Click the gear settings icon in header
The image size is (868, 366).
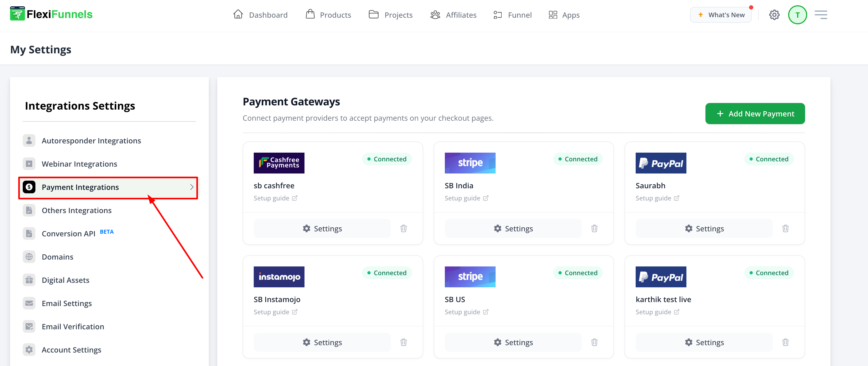tap(774, 15)
